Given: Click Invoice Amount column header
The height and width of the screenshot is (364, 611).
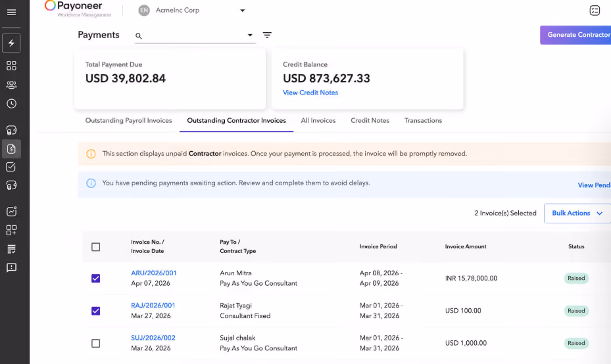Looking at the screenshot, I should tap(466, 246).
